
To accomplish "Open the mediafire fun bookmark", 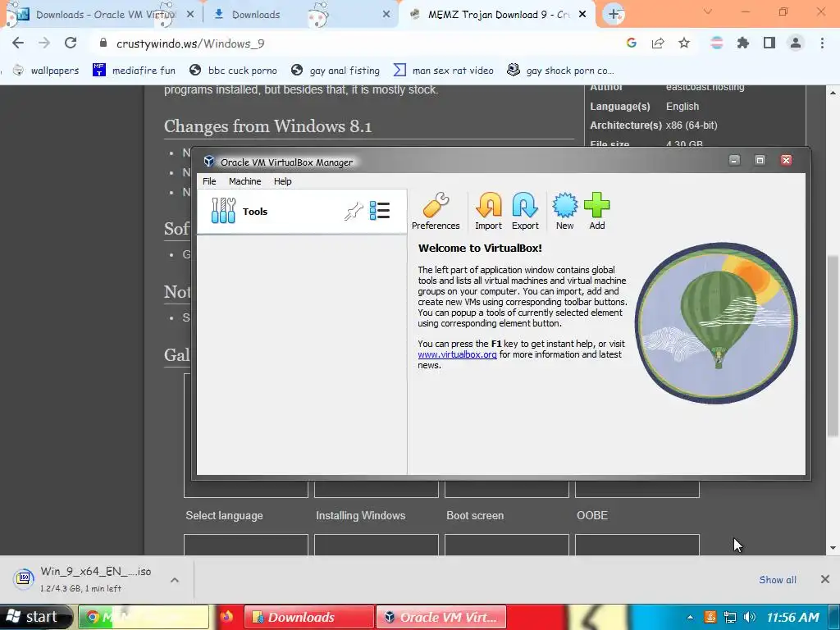I will [134, 71].
